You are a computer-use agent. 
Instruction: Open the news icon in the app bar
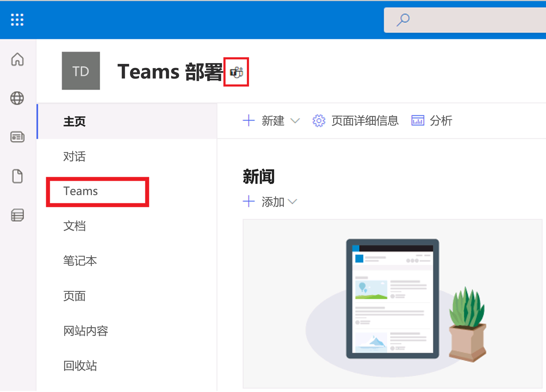(x=17, y=137)
